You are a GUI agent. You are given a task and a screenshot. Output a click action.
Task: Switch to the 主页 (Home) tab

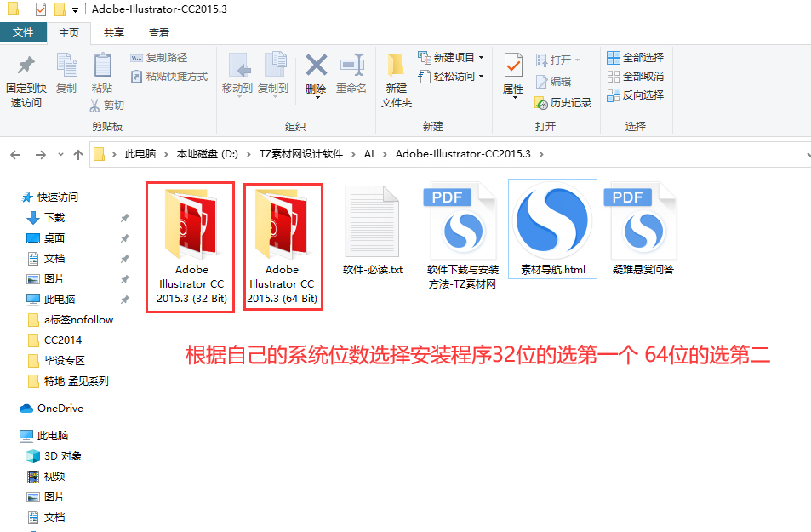(69, 32)
